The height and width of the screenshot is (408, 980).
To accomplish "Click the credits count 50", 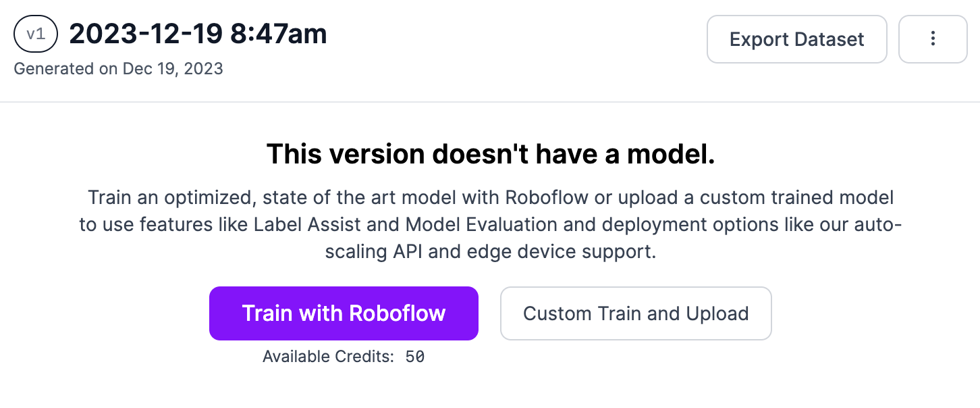I will tap(415, 357).
